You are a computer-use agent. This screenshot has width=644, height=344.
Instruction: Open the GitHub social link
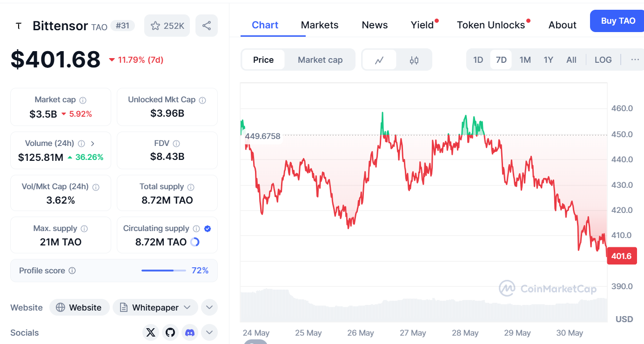170,332
